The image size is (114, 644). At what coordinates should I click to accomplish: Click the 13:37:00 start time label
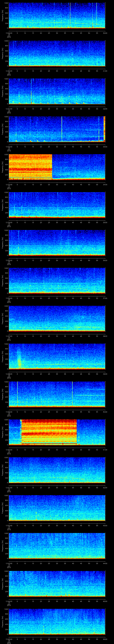point(9,336)
